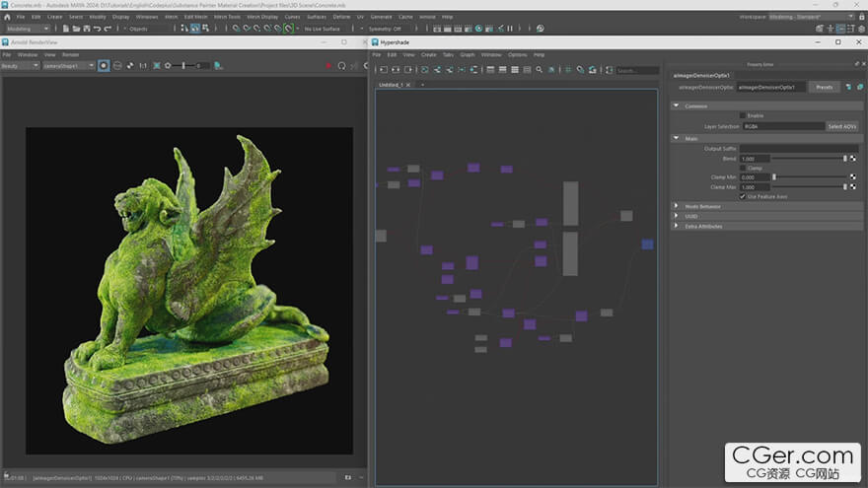
Task: Click the simple node view mode icon in Hypershade
Action: click(490, 70)
